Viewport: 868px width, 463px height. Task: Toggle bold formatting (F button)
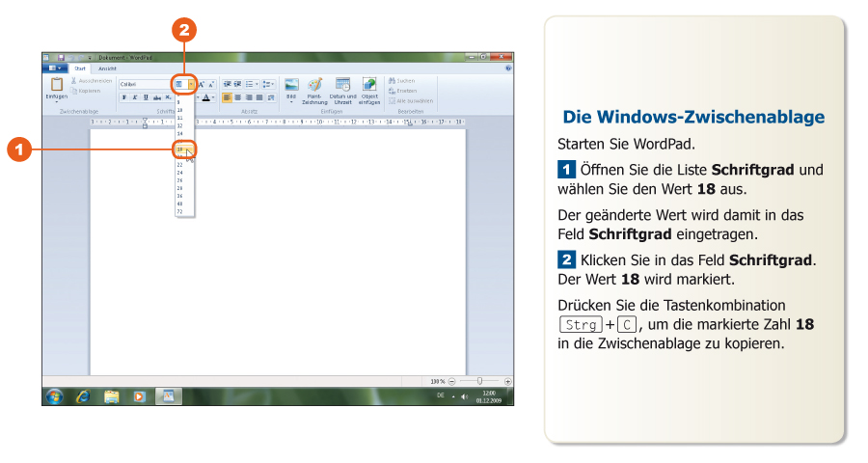(123, 97)
